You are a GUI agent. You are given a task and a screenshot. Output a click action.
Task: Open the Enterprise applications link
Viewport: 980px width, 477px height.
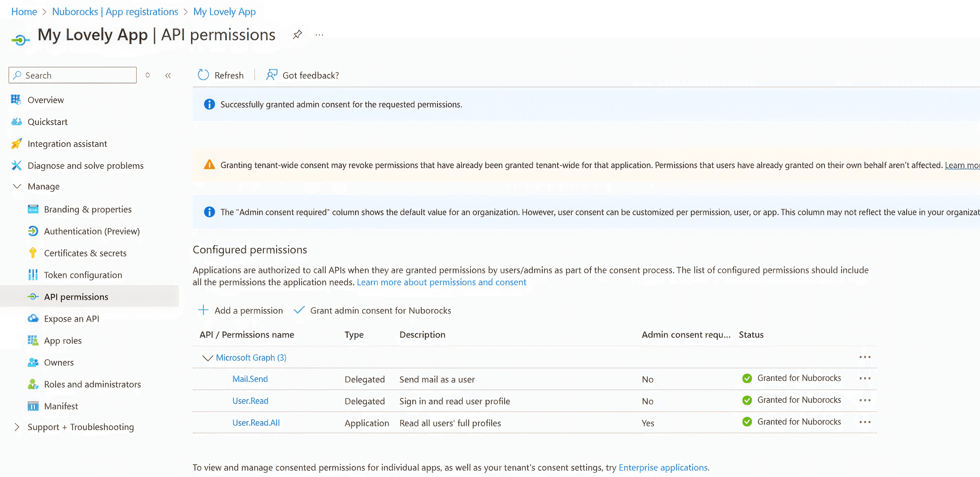[x=663, y=467]
